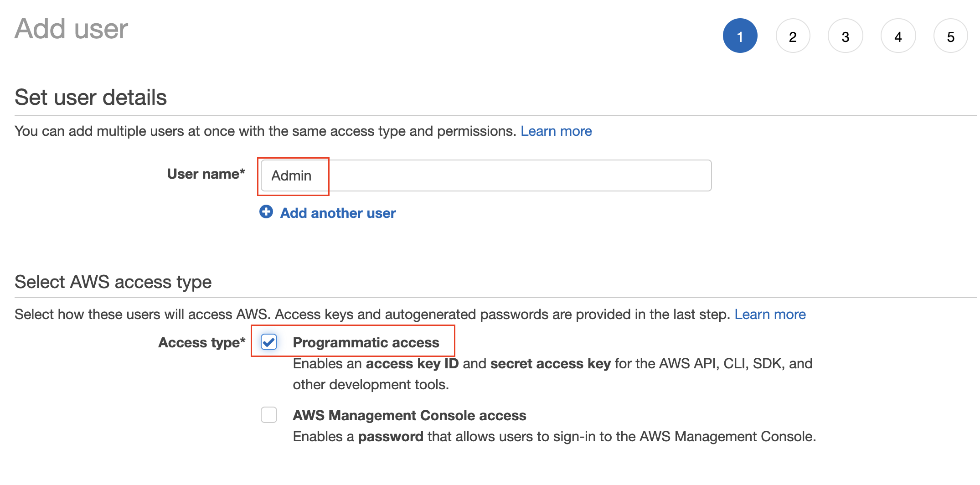This screenshot has height=485, width=980.
Task: Open Learn more about AWS access types
Action: click(x=770, y=314)
